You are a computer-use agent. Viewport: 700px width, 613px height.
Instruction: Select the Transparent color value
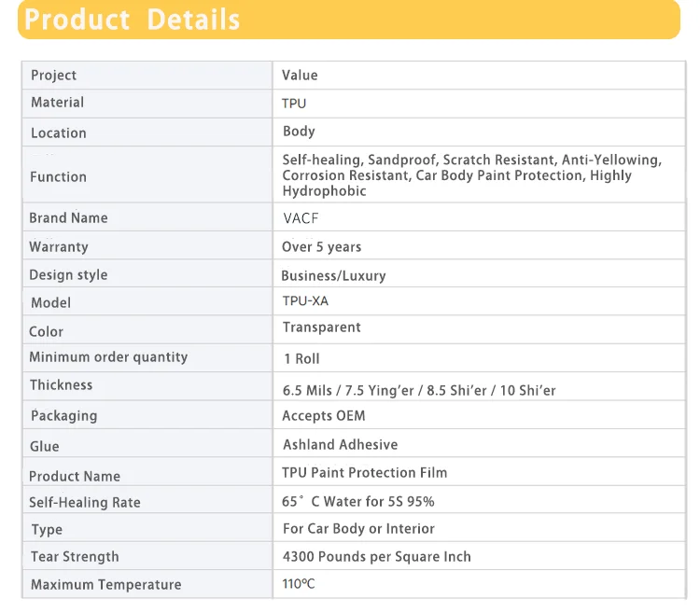pos(321,327)
